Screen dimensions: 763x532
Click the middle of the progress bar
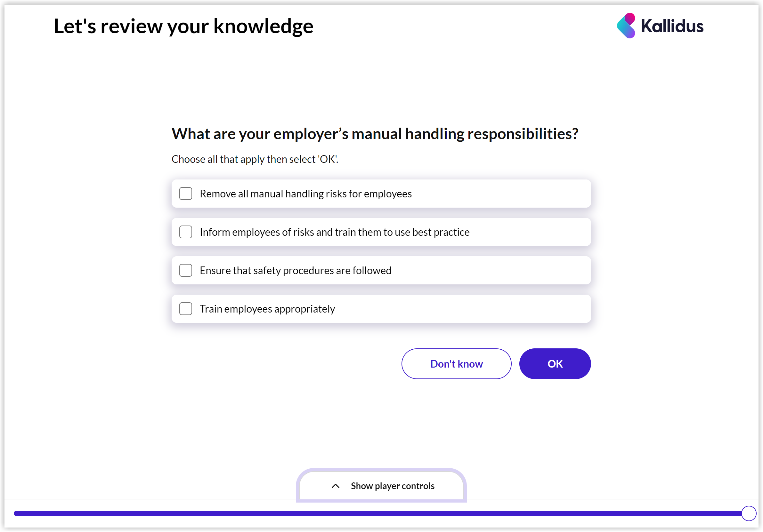point(379,513)
